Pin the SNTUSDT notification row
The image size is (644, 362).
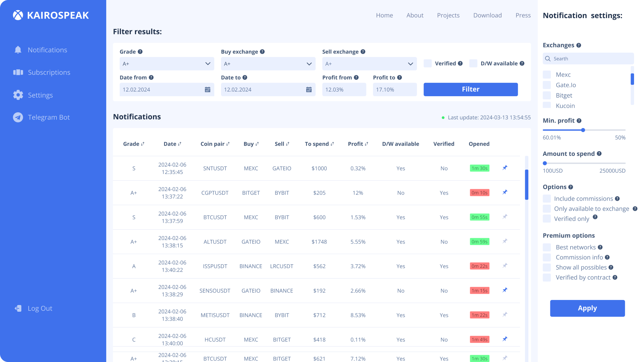[x=505, y=168]
